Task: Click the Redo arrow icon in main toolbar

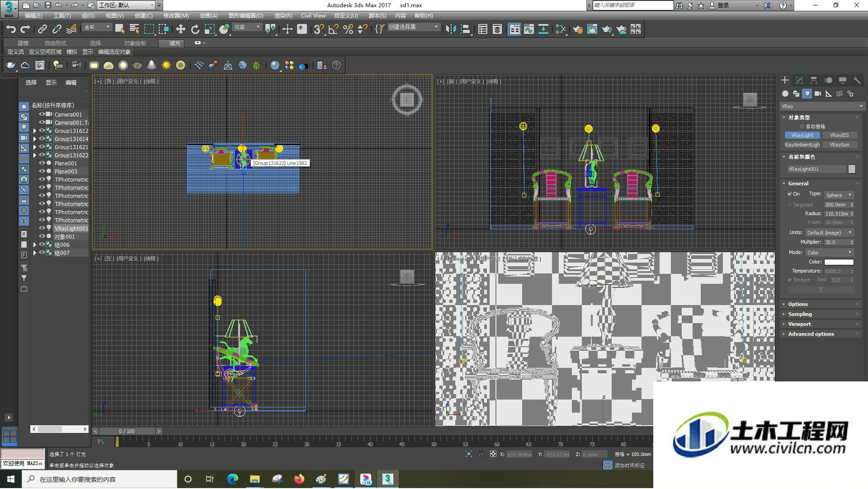Action: (25, 29)
